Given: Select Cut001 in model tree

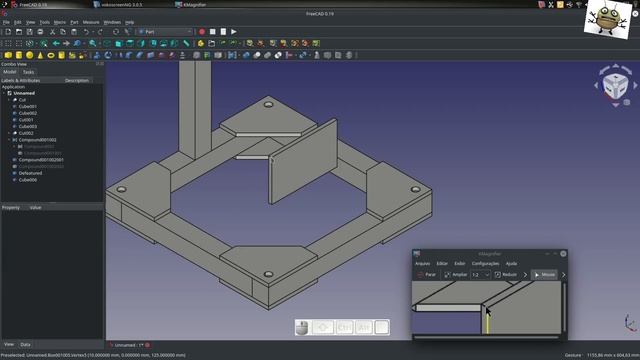Looking at the screenshot, I should (x=26, y=120).
